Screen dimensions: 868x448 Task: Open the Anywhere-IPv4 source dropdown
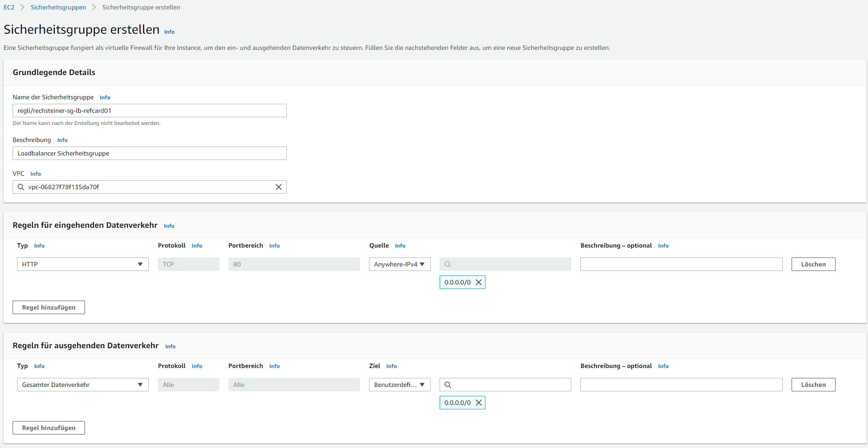[399, 264]
